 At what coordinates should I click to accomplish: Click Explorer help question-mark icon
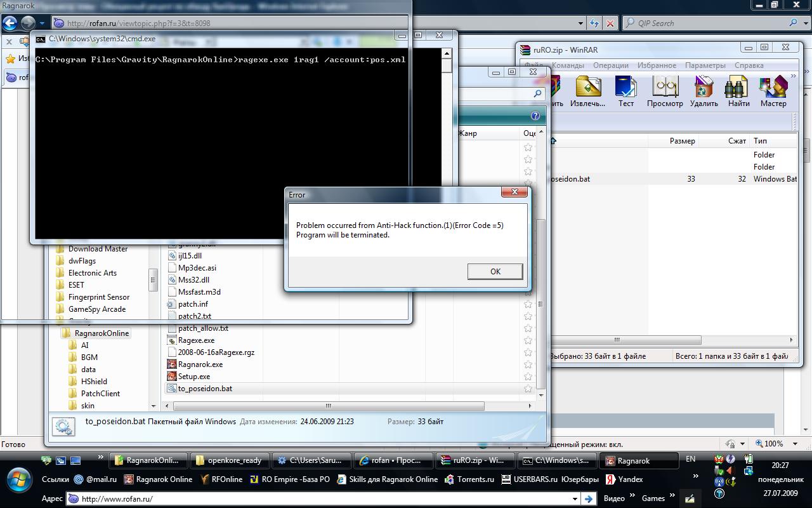coord(535,116)
